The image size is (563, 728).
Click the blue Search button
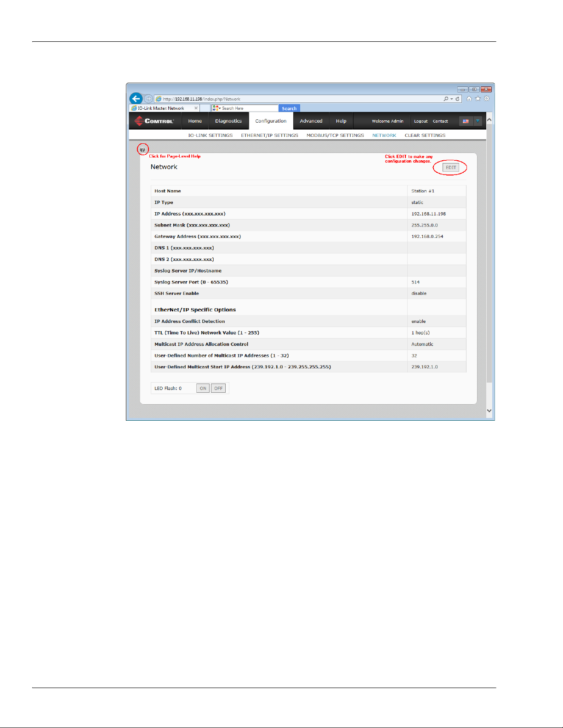coord(289,108)
